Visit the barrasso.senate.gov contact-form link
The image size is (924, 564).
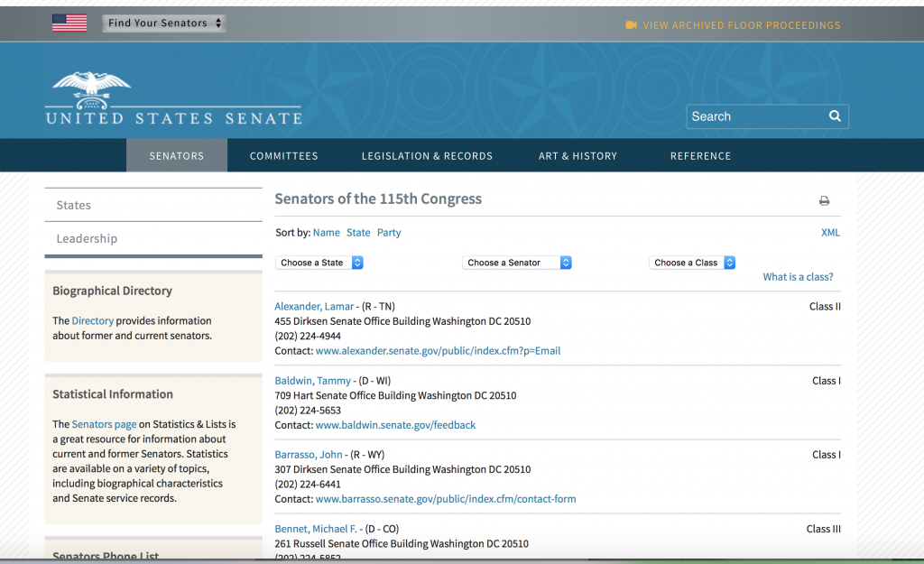pos(446,499)
